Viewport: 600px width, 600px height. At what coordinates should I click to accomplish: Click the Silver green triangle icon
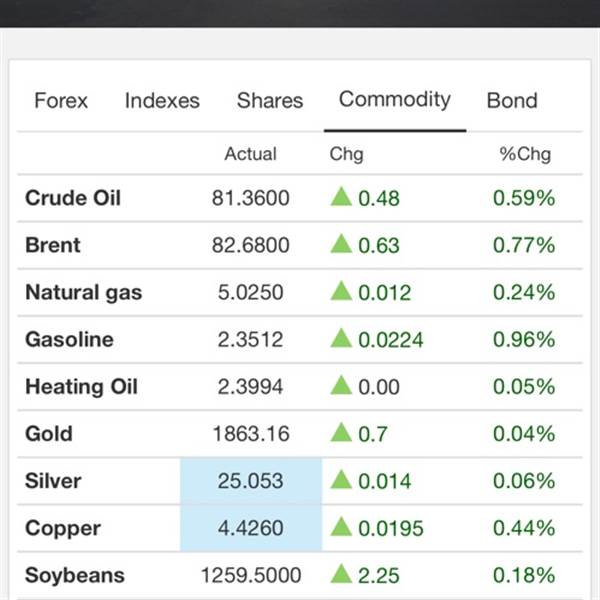point(341,479)
